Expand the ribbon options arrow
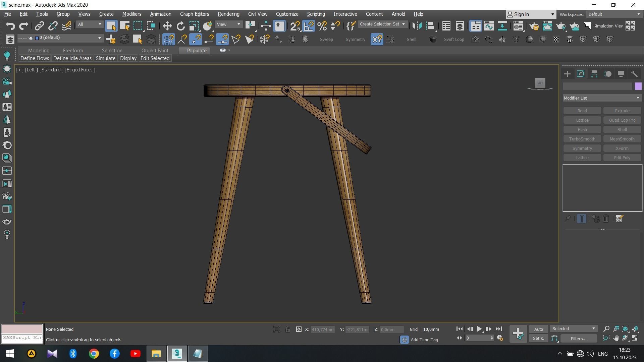644x362 pixels. pos(229,50)
